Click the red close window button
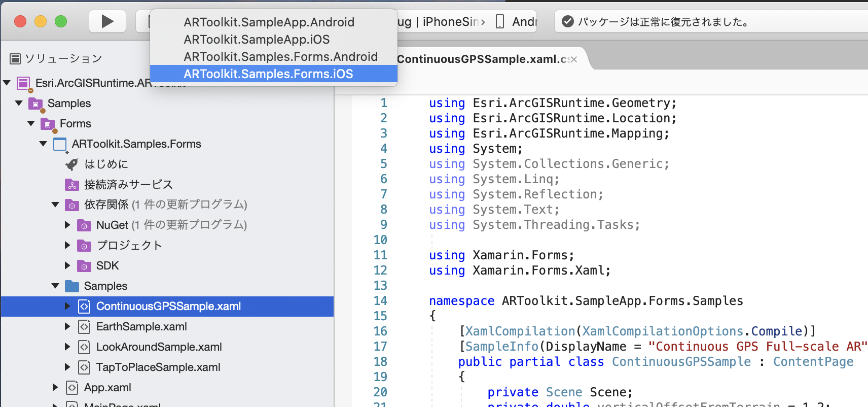Screen dimensions: 868x407 [20, 21]
